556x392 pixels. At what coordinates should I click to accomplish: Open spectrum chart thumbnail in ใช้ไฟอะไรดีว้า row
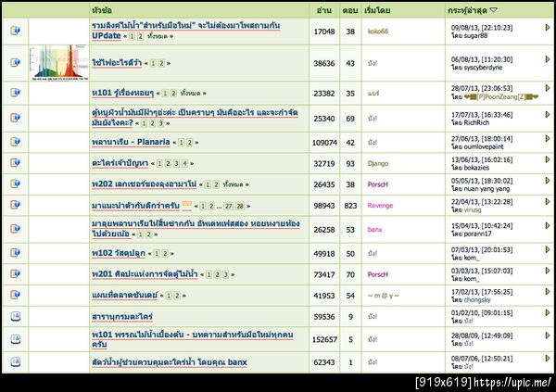(x=59, y=62)
